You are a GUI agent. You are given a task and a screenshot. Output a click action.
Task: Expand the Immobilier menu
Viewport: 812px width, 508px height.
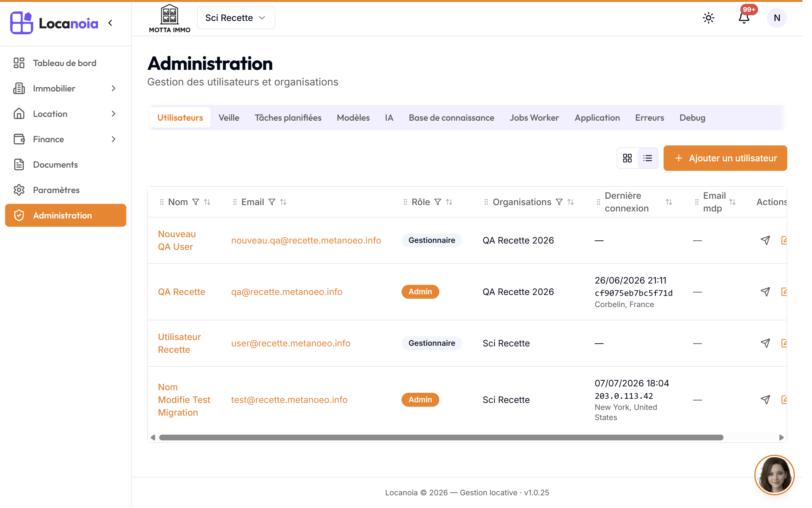tap(65, 88)
